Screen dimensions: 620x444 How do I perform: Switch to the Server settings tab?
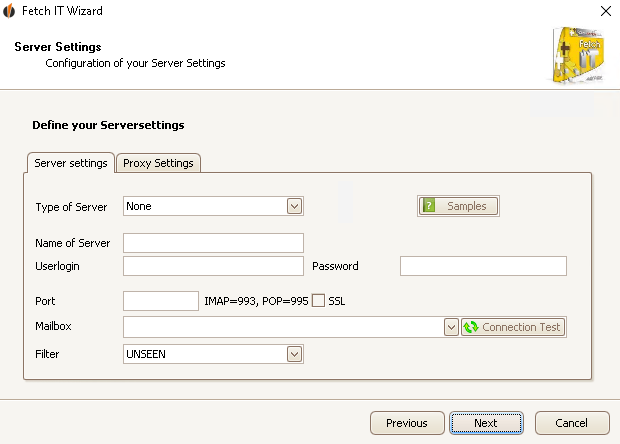pyautogui.click(x=71, y=163)
